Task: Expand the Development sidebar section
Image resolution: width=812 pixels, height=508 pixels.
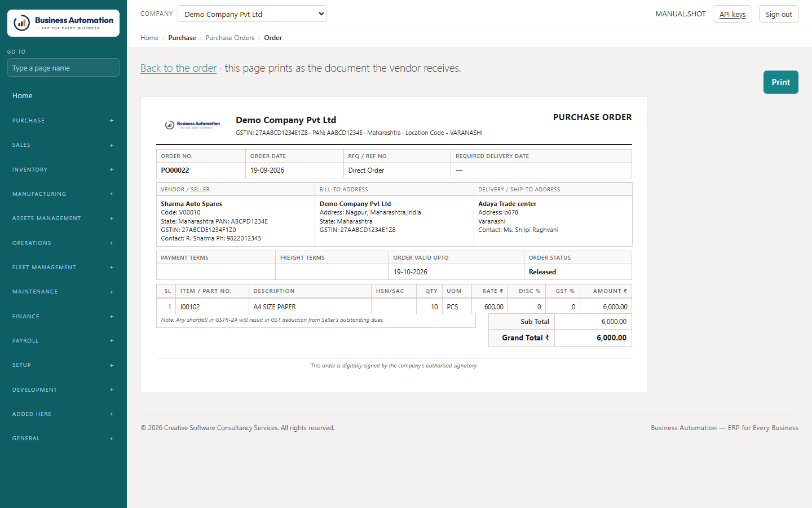Action: click(x=63, y=390)
